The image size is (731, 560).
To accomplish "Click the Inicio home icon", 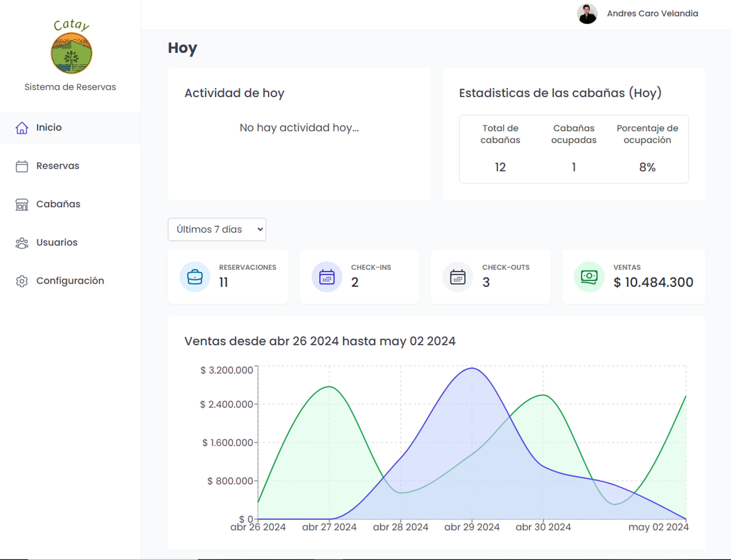I will tap(22, 128).
